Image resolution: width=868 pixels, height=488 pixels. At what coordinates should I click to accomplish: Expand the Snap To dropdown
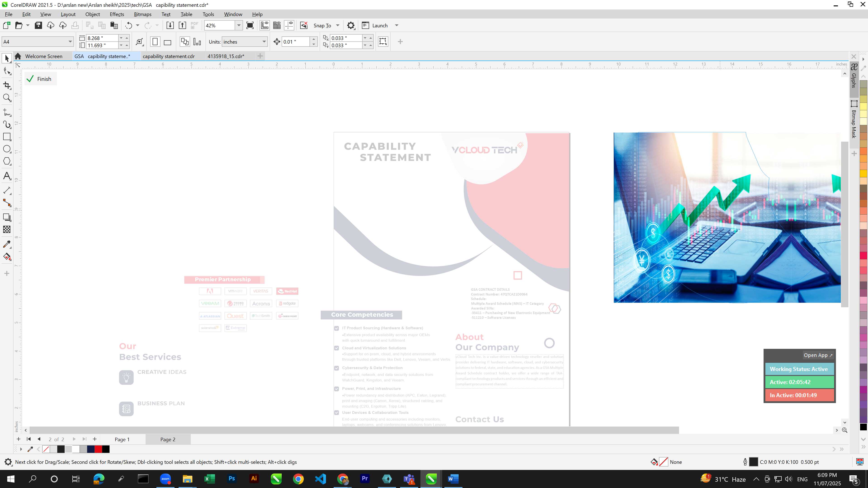338,25
